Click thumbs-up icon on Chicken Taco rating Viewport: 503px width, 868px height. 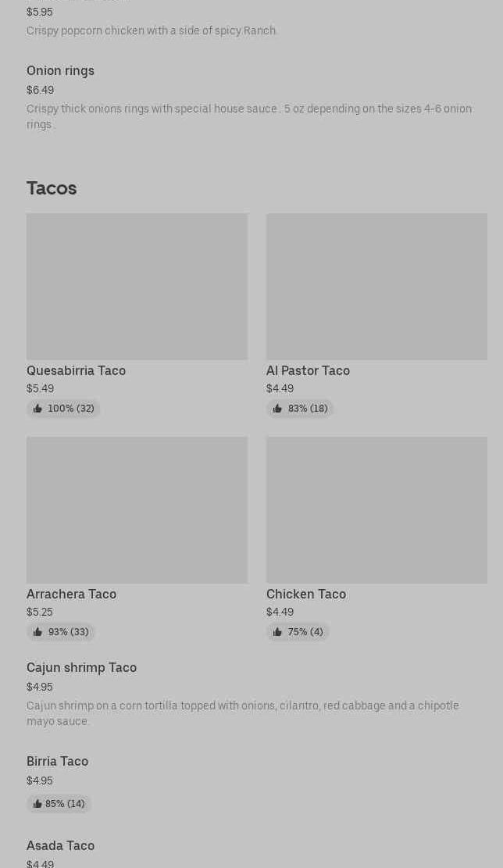click(x=277, y=632)
